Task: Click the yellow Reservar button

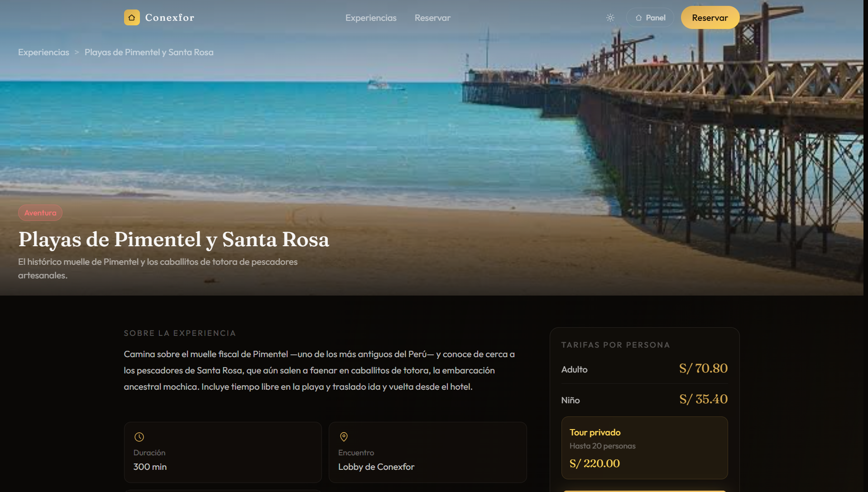Action: [x=710, y=18]
